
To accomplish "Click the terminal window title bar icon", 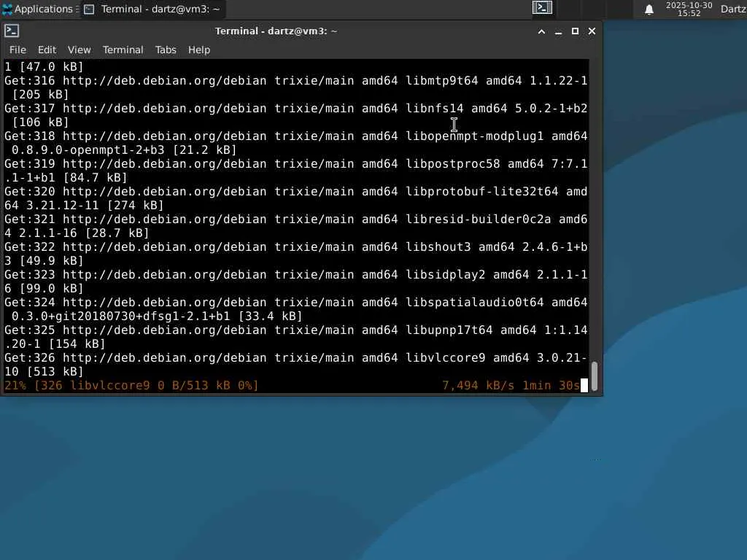I will (12, 31).
